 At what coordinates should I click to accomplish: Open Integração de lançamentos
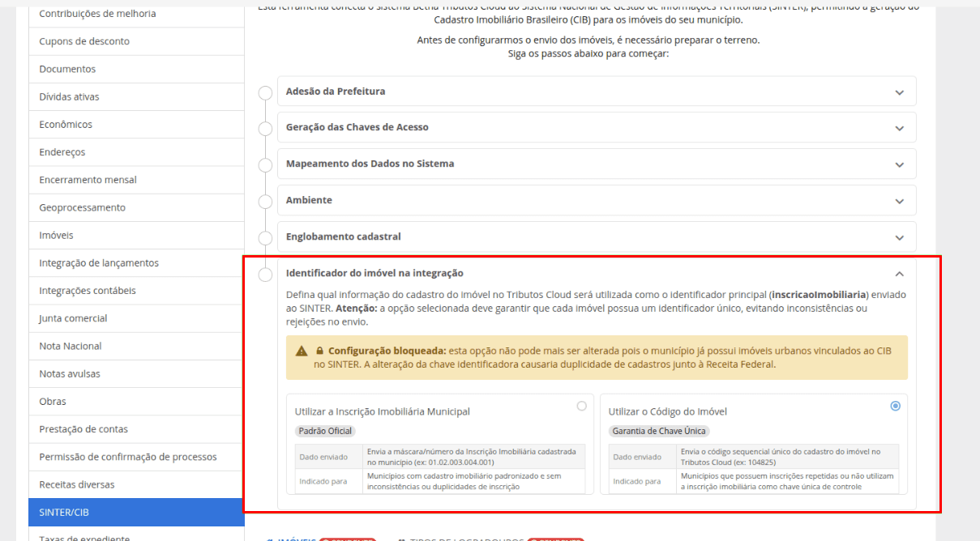tap(136, 263)
